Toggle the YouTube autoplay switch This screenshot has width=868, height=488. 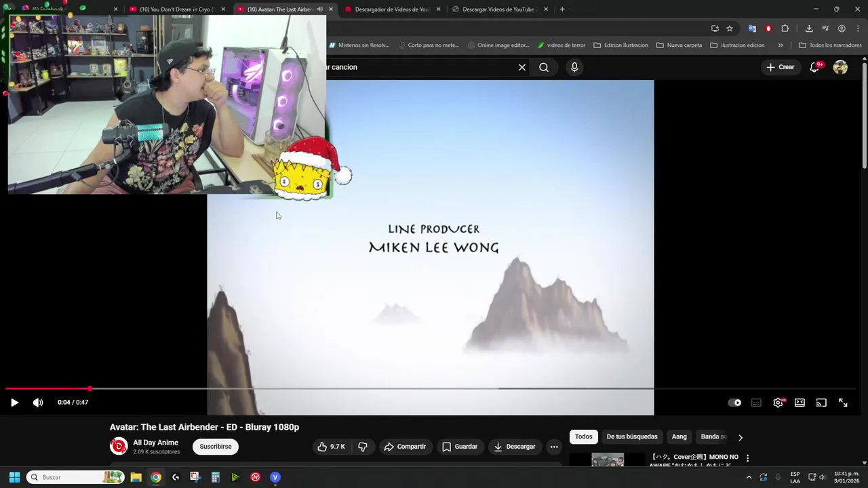pyautogui.click(x=734, y=403)
